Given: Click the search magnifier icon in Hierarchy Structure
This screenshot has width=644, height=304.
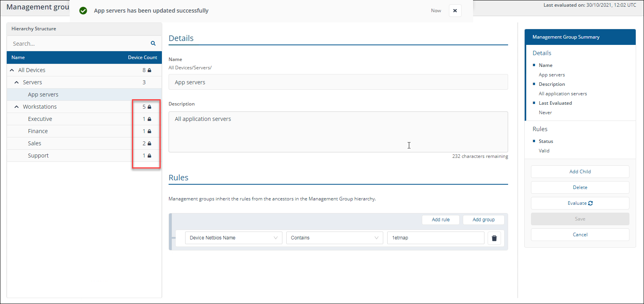Looking at the screenshot, I should (153, 43).
